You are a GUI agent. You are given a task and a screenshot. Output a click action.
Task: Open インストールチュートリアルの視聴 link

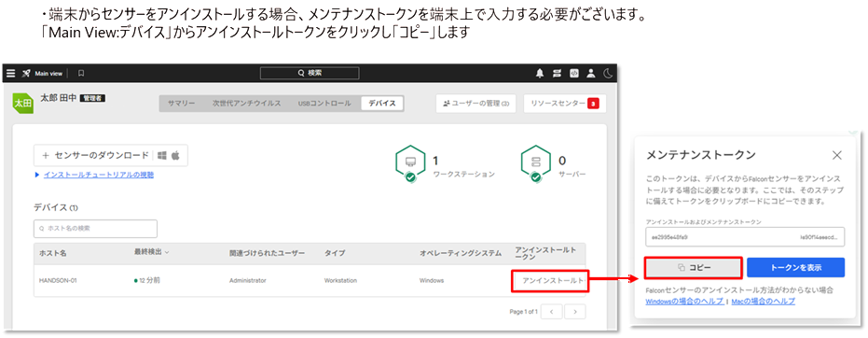click(99, 175)
